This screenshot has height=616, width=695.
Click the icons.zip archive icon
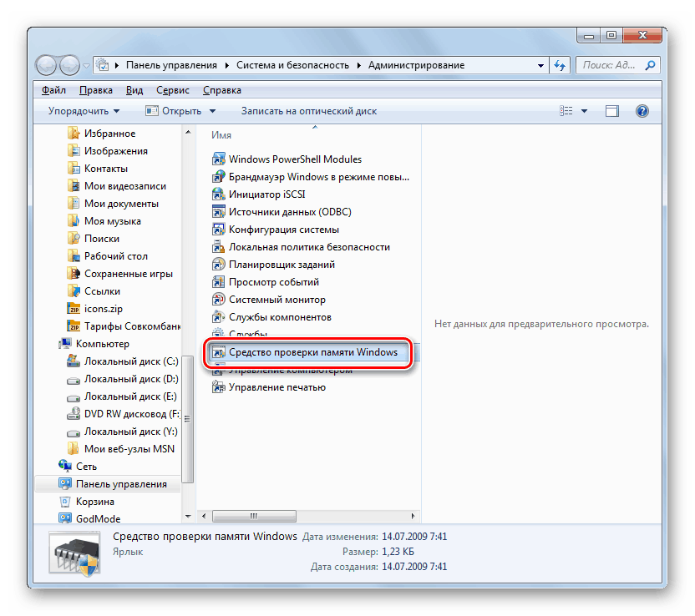74,309
